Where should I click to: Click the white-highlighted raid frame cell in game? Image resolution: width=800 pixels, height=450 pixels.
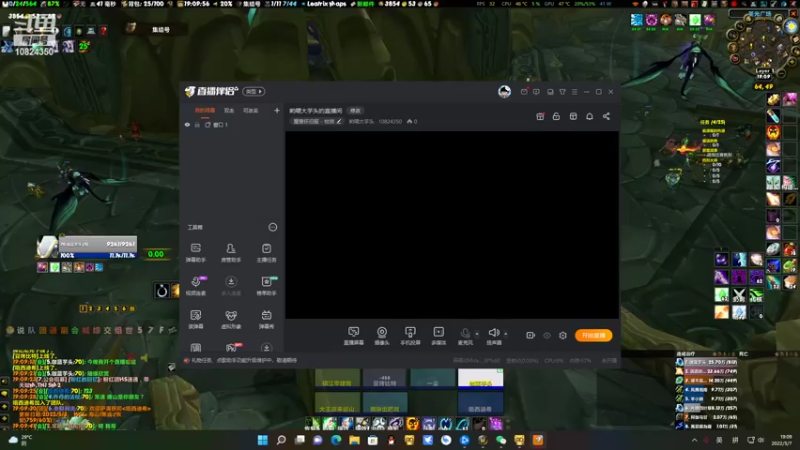point(480,378)
